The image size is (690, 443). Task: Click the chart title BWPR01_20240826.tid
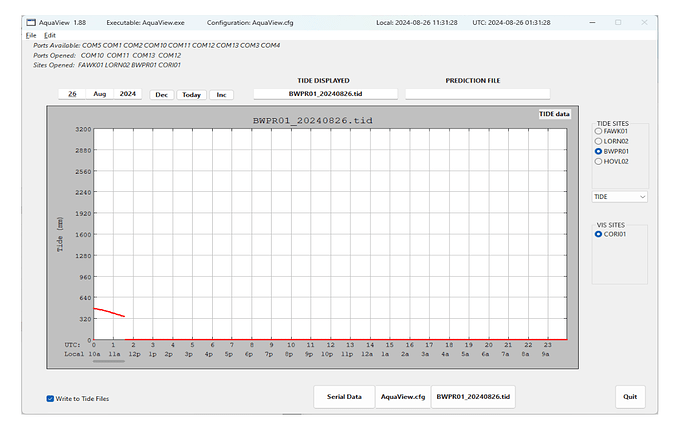coord(312,121)
